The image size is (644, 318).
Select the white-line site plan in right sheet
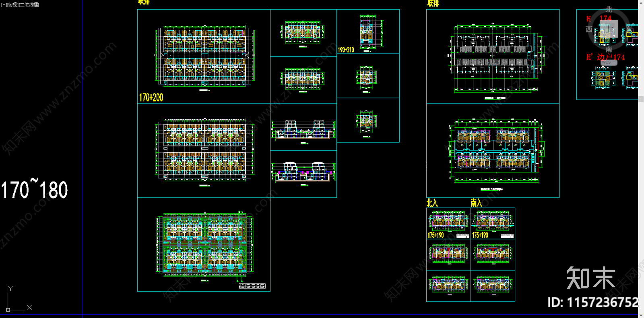(496, 59)
